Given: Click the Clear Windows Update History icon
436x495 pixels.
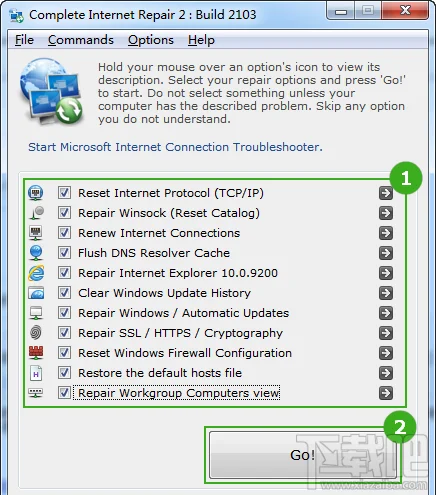Looking at the screenshot, I should pos(36,293).
